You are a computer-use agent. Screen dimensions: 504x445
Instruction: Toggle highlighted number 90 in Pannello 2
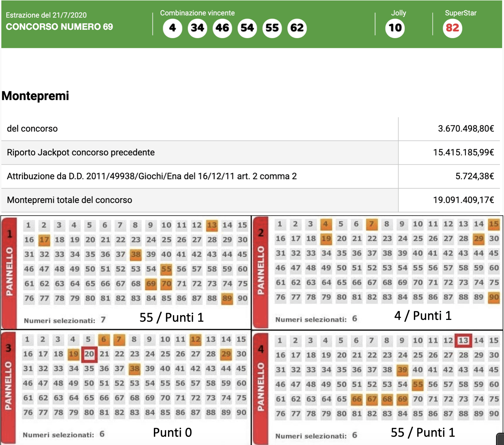tap(494, 297)
